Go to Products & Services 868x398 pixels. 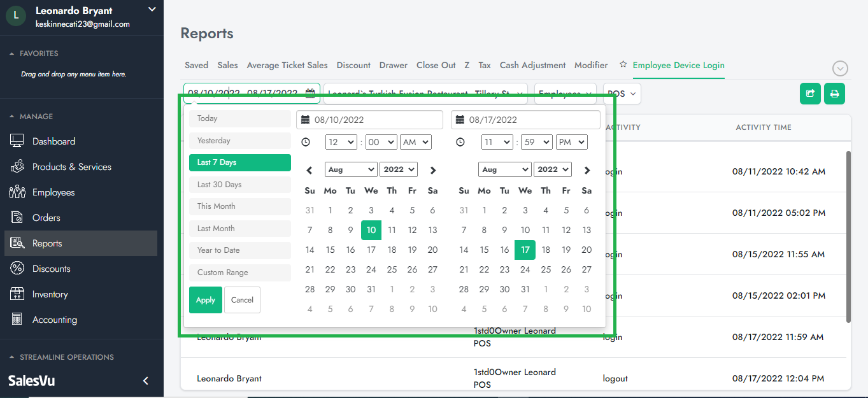71,167
